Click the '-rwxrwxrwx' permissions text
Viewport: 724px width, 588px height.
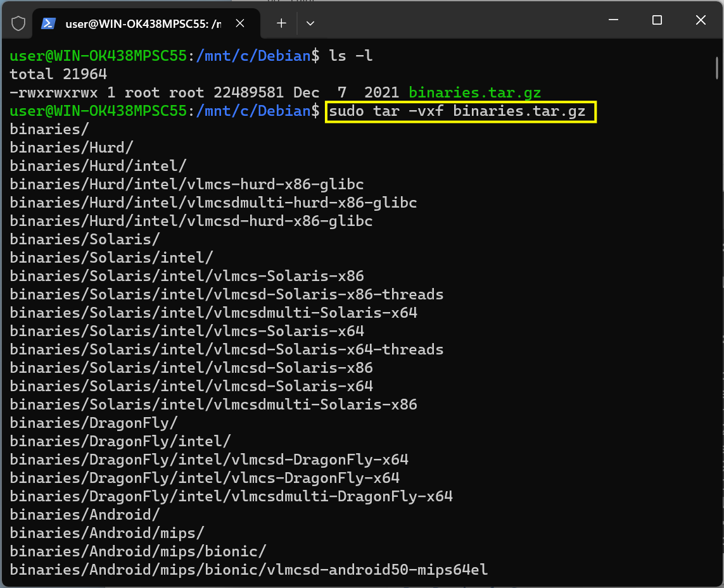[54, 93]
